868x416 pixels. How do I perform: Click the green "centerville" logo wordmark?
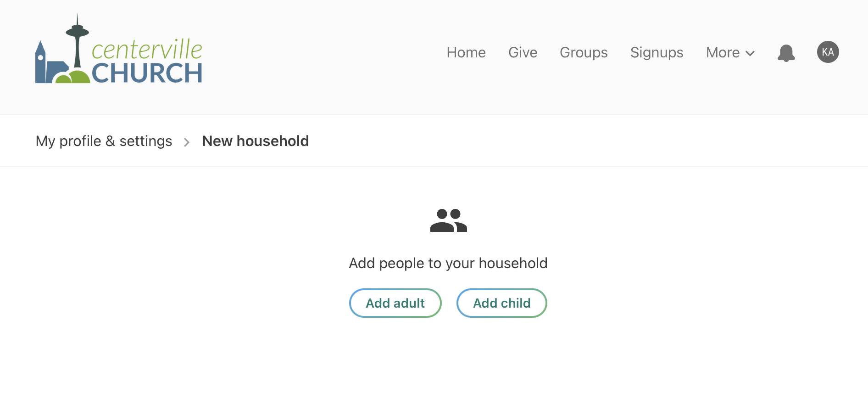pos(147,50)
